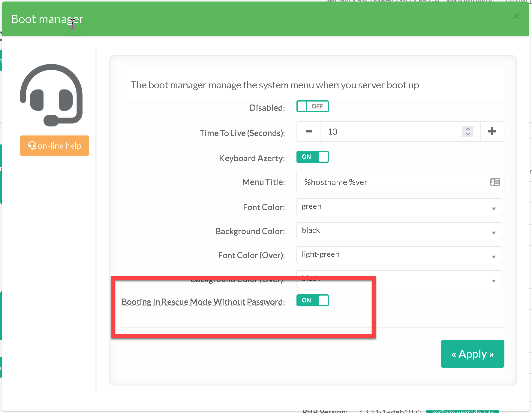Image resolution: width=532 pixels, height=413 pixels.
Task: Disable Booting In Rescue Mode Without Password
Action: click(x=312, y=300)
